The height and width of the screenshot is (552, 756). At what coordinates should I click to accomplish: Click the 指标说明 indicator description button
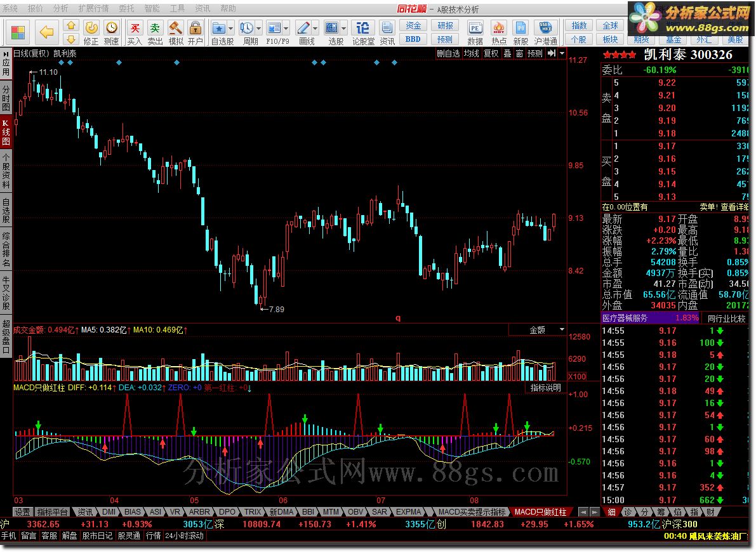(x=546, y=388)
